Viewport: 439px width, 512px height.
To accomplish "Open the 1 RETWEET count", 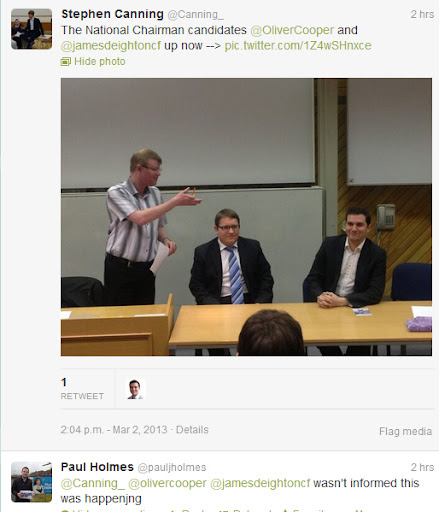I will click(82, 389).
